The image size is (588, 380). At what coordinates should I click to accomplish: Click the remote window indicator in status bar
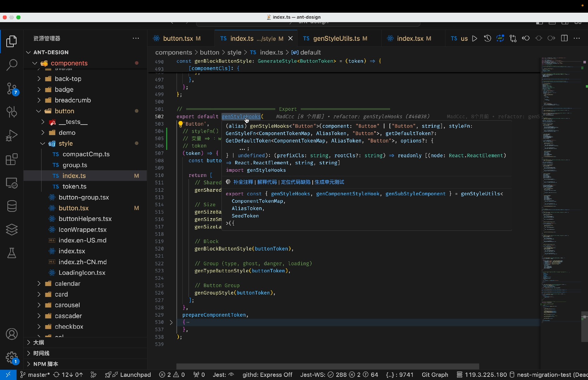(x=8, y=375)
